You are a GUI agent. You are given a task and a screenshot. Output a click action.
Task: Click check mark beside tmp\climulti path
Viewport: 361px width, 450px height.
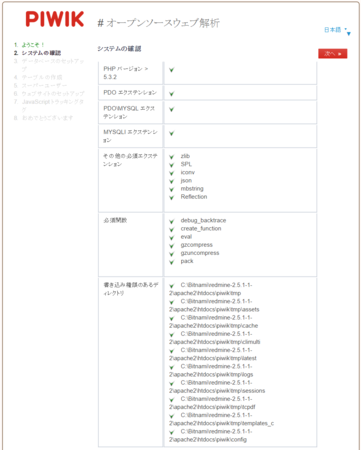172,335
